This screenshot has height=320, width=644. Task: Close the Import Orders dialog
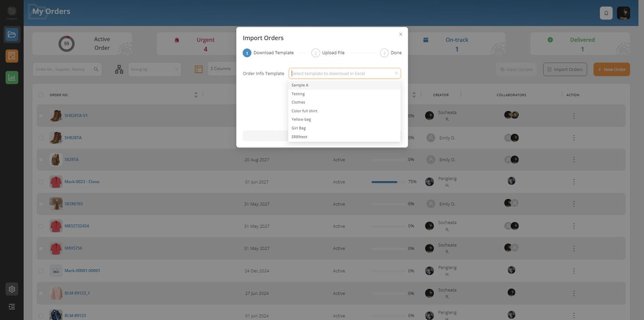(401, 34)
